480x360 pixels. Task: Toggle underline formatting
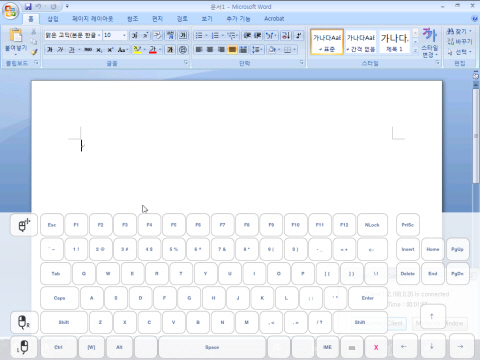point(72,50)
